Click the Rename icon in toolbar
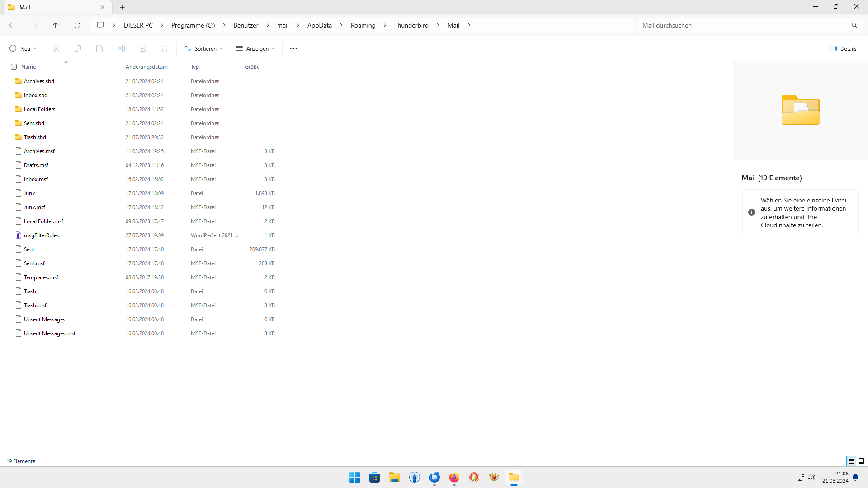 pyautogui.click(x=121, y=48)
